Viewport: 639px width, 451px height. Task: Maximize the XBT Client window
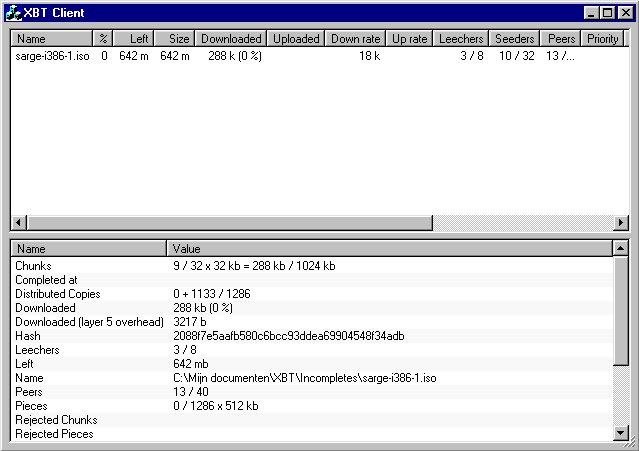[x=607, y=13]
